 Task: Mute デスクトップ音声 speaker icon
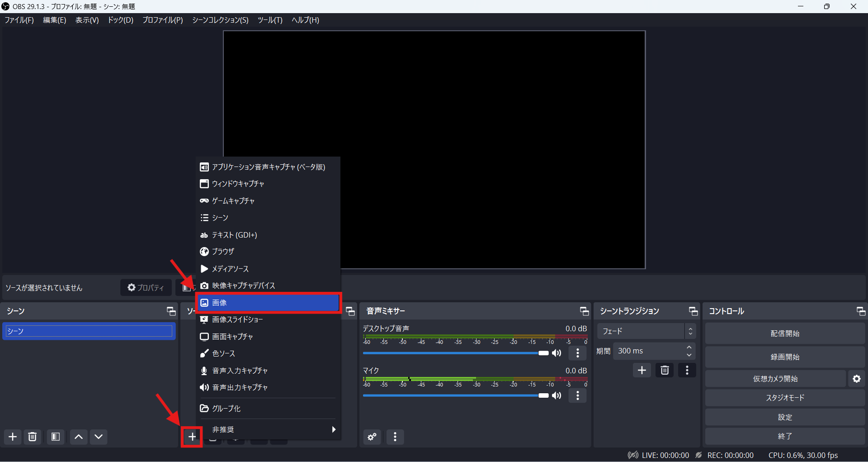pyautogui.click(x=557, y=353)
